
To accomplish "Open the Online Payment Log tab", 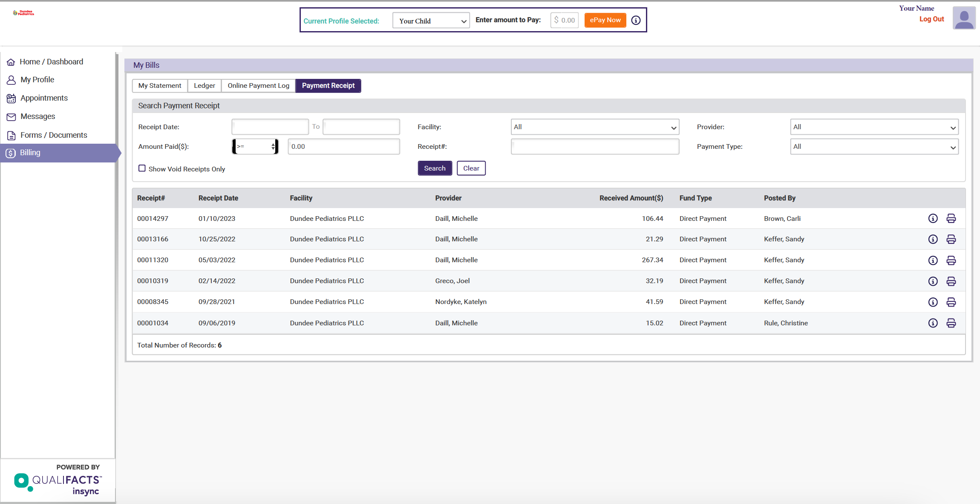I will [x=258, y=86].
